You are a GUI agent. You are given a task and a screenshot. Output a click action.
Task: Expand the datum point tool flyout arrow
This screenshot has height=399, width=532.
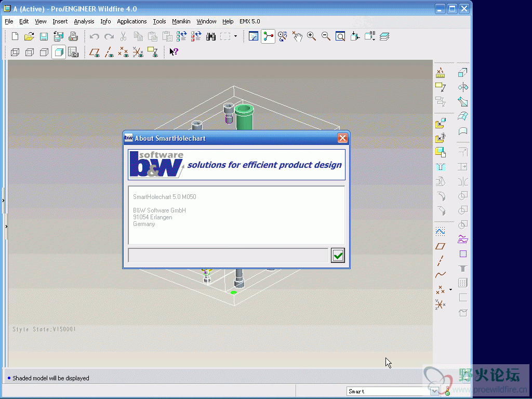(x=450, y=290)
